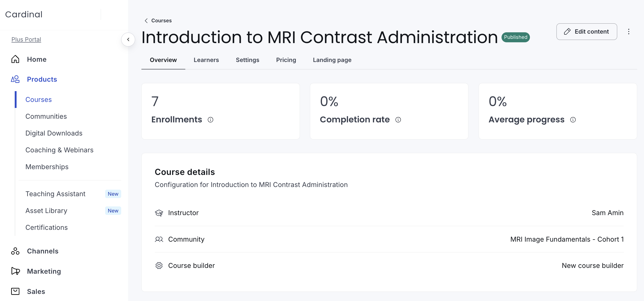Switch to the Learners tab

click(x=206, y=60)
